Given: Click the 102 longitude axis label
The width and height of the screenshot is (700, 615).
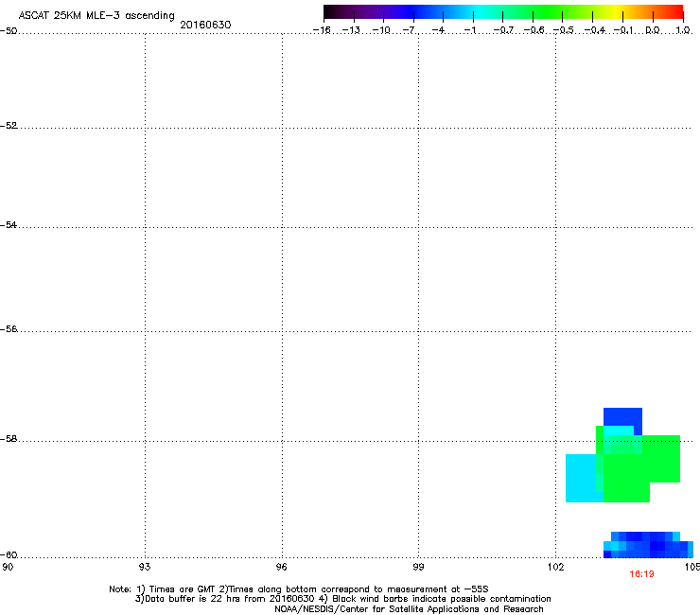Looking at the screenshot, I should (555, 567).
